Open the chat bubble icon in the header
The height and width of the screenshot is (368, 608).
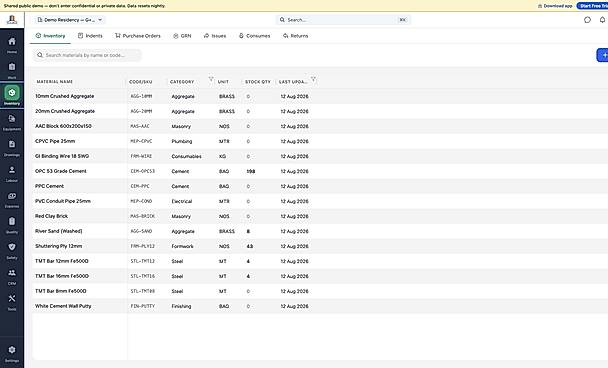[587, 20]
